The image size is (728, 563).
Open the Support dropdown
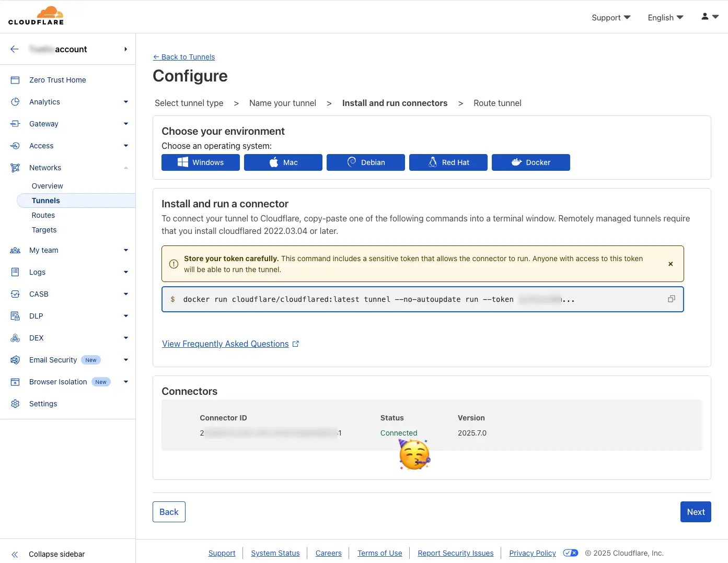[610, 17]
